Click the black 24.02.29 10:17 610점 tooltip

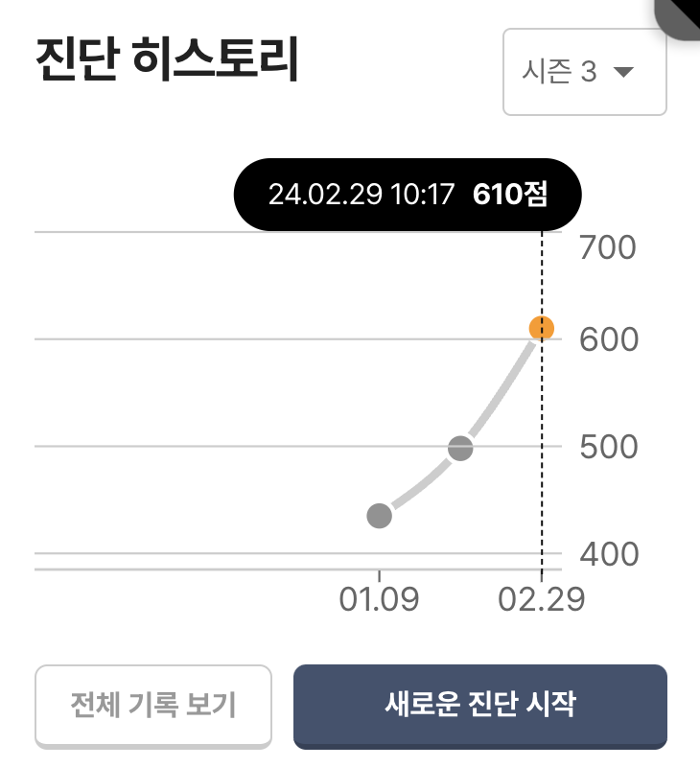408,195
